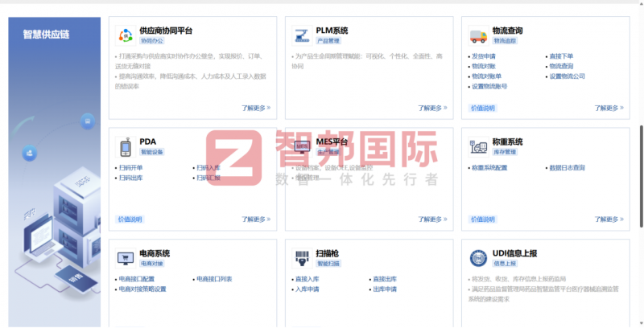Open 价值说明 in 物流查询 card

click(482, 109)
